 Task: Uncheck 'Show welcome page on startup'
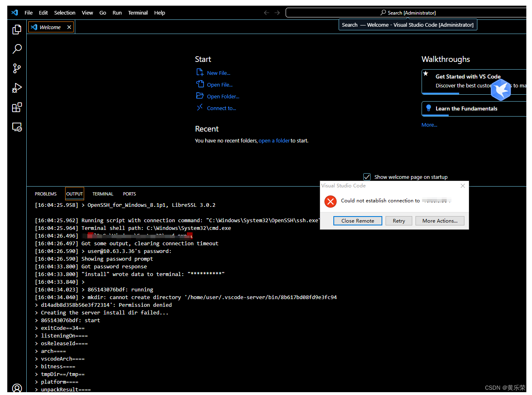pyautogui.click(x=367, y=176)
